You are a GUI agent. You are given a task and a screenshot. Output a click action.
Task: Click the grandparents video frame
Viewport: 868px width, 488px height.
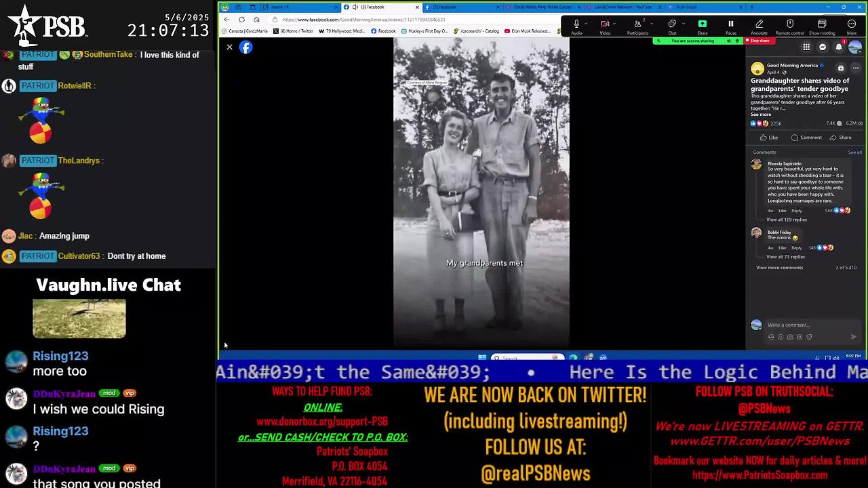pyautogui.click(x=481, y=193)
